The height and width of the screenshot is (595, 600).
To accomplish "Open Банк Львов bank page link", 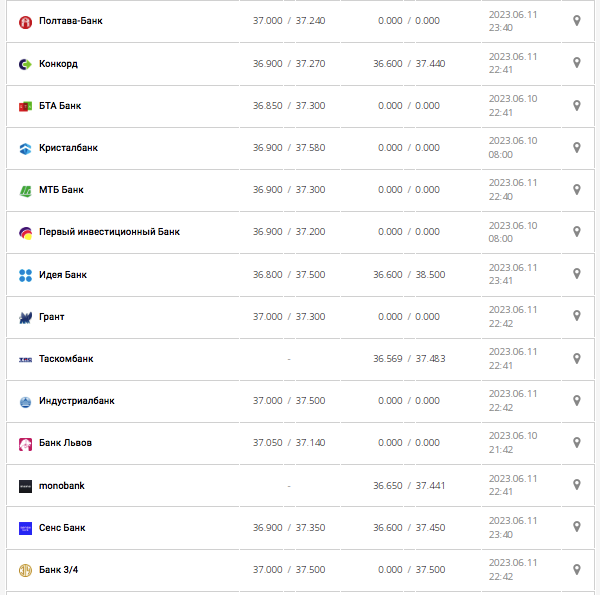I will pyautogui.click(x=65, y=443).
